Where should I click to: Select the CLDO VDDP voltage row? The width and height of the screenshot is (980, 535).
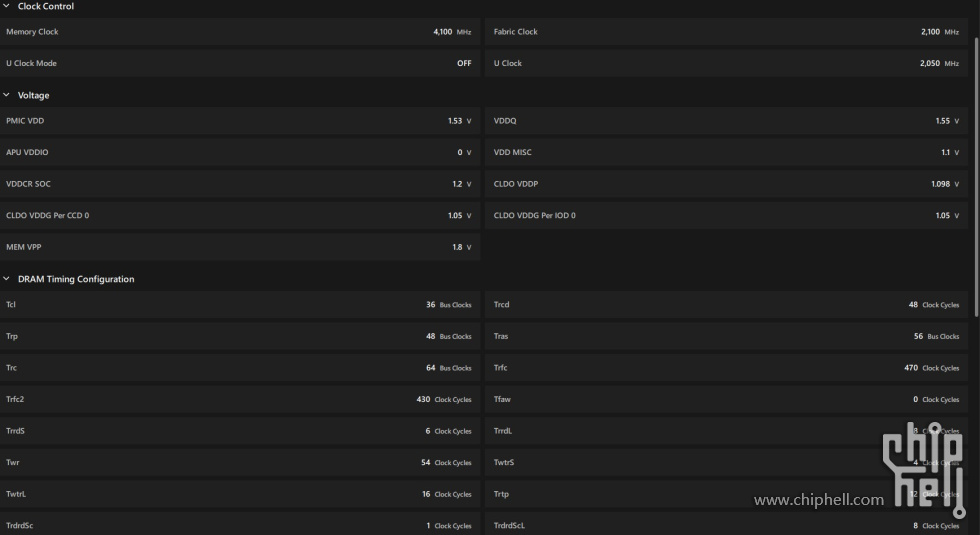click(726, 185)
